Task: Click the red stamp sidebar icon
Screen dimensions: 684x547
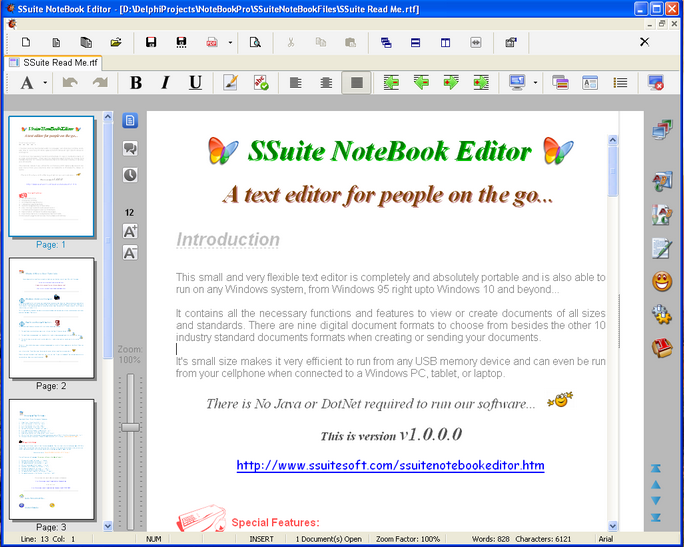Action: (662, 348)
